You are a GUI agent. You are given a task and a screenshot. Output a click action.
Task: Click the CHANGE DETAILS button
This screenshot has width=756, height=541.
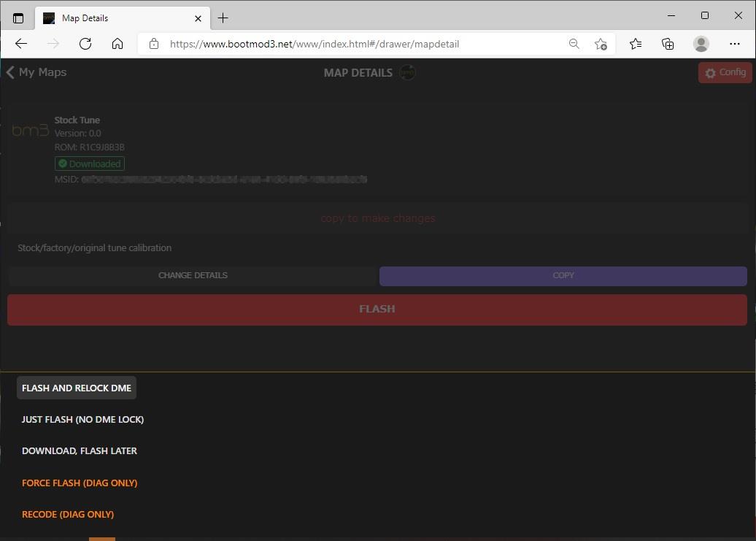tap(193, 275)
